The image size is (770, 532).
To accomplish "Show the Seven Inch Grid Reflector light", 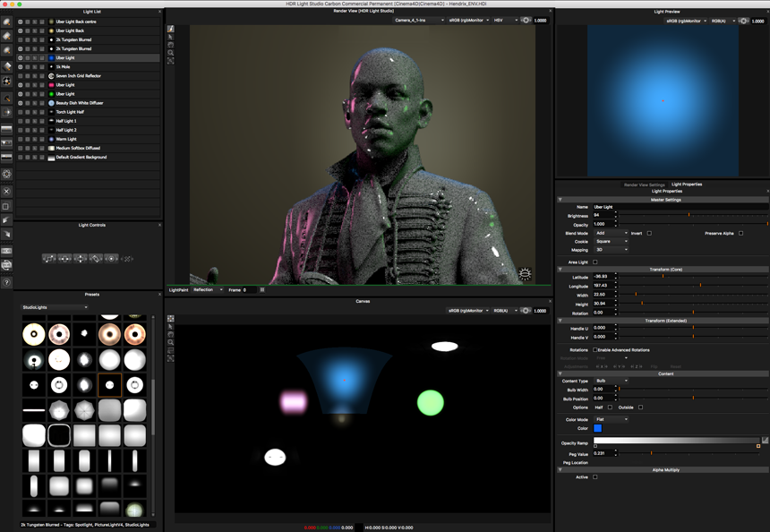I will (20, 75).
